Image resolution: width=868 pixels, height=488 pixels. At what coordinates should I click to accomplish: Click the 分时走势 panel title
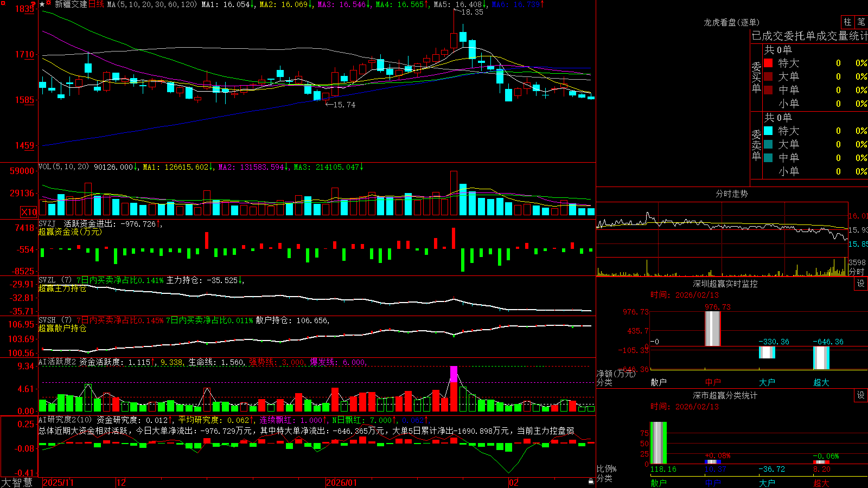pyautogui.click(x=732, y=194)
